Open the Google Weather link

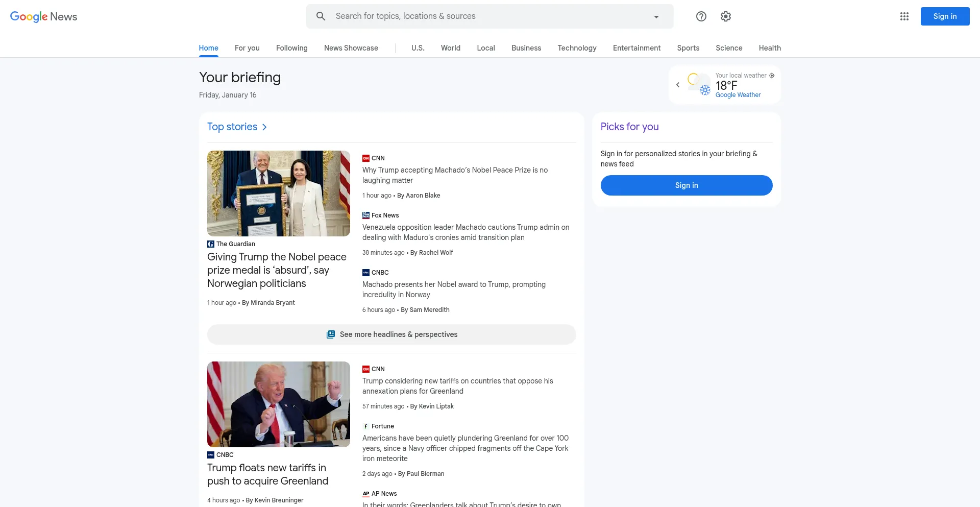point(738,94)
